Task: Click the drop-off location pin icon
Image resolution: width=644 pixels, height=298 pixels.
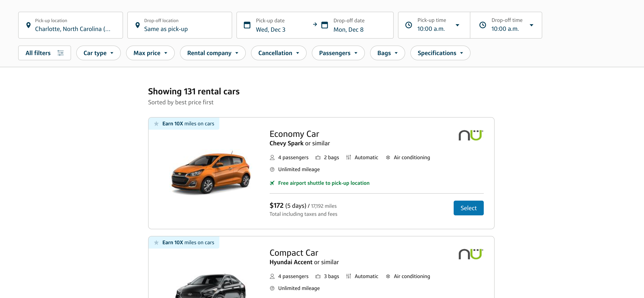Action: (138, 25)
